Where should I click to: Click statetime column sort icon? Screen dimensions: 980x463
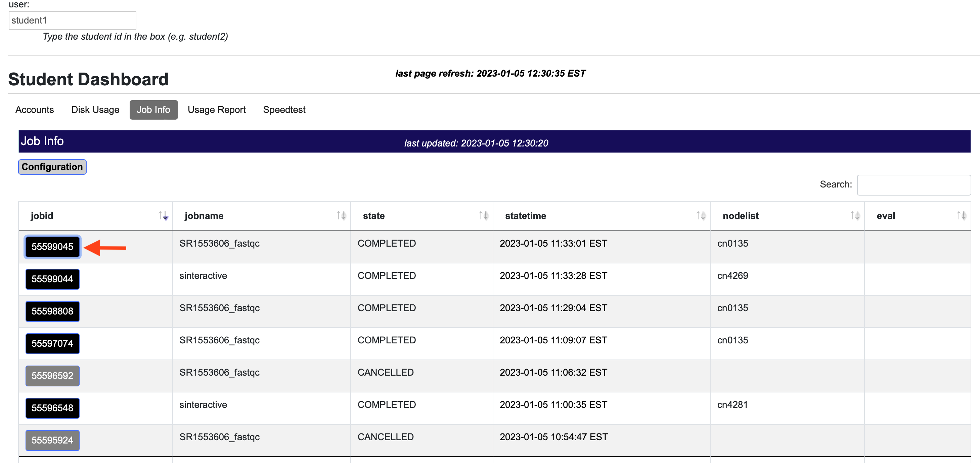pos(701,216)
